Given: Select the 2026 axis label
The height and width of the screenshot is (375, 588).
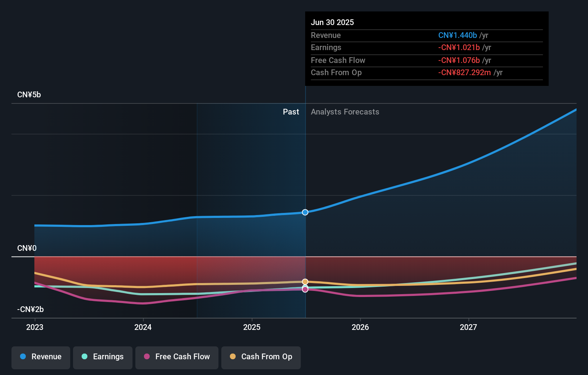Looking at the screenshot, I should pos(361,327).
